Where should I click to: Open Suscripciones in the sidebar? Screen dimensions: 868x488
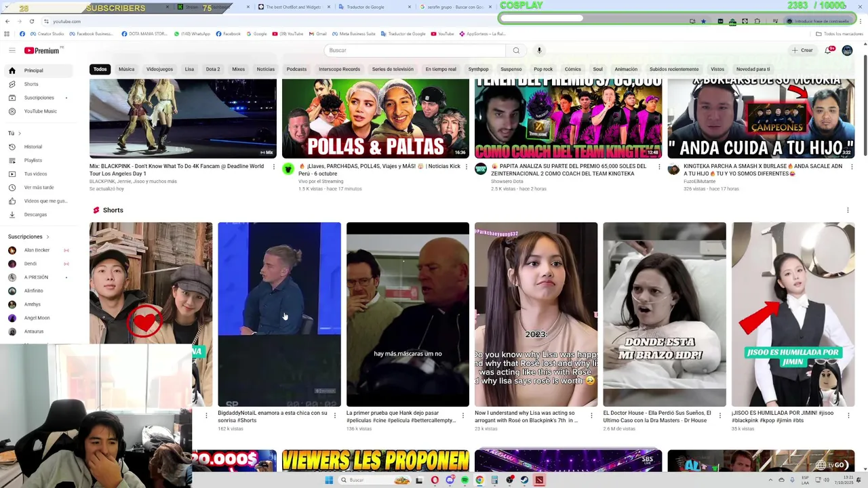[38, 98]
